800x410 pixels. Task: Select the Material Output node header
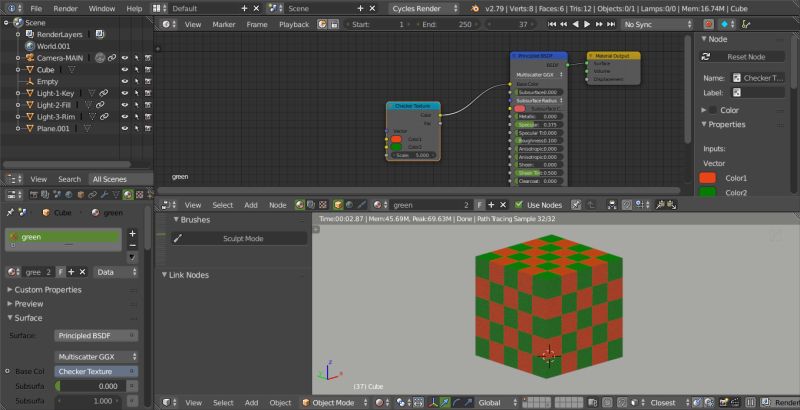click(x=613, y=56)
